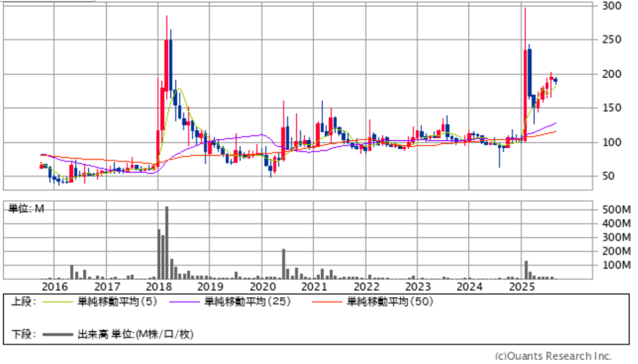The image size is (638, 364).
Task: Click the 2016 year label on x-axis
Action: tap(54, 287)
